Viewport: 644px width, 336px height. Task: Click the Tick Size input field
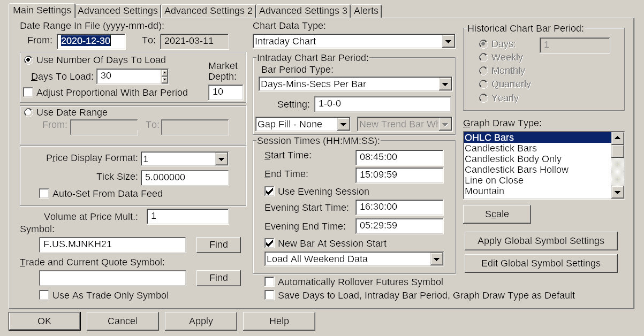185,177
